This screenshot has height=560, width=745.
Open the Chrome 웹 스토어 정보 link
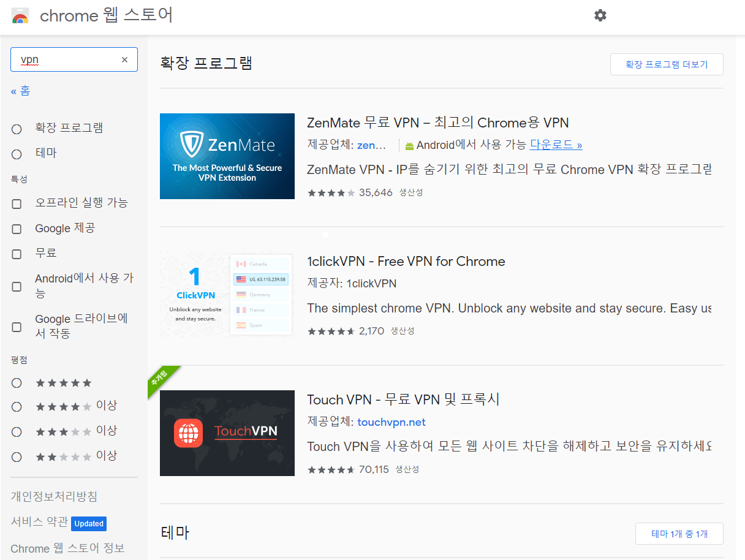[x=67, y=548]
